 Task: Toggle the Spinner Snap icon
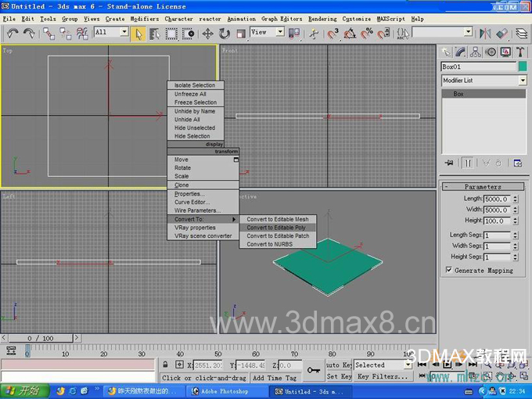point(383,34)
